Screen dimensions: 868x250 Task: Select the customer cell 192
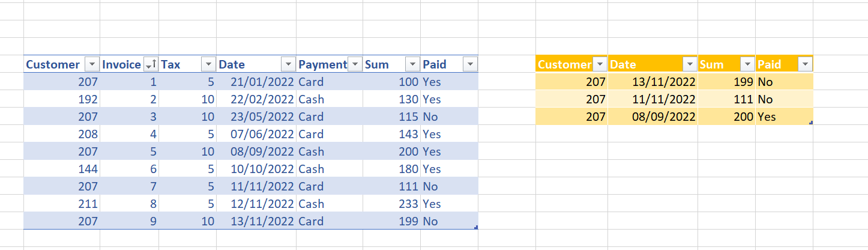point(62,99)
